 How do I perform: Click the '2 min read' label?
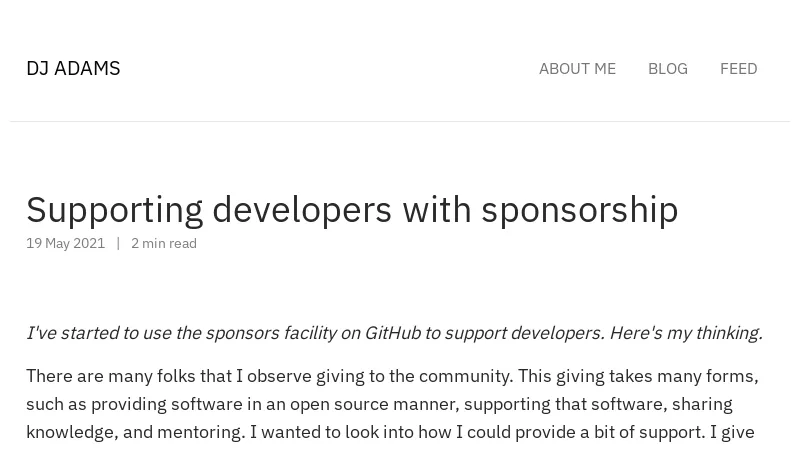click(164, 243)
